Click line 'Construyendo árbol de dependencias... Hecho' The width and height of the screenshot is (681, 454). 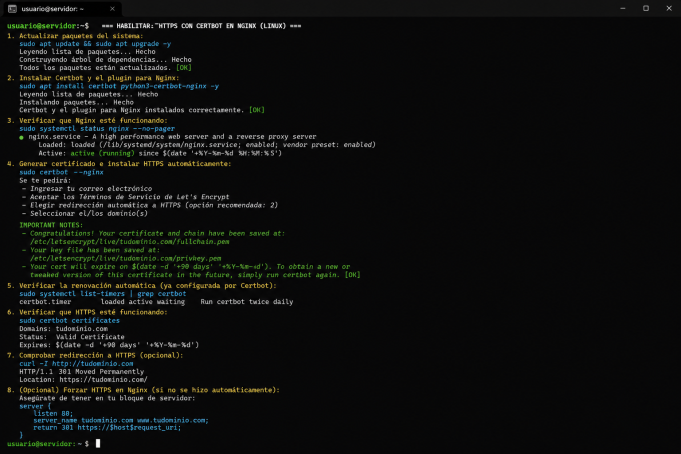(105, 60)
